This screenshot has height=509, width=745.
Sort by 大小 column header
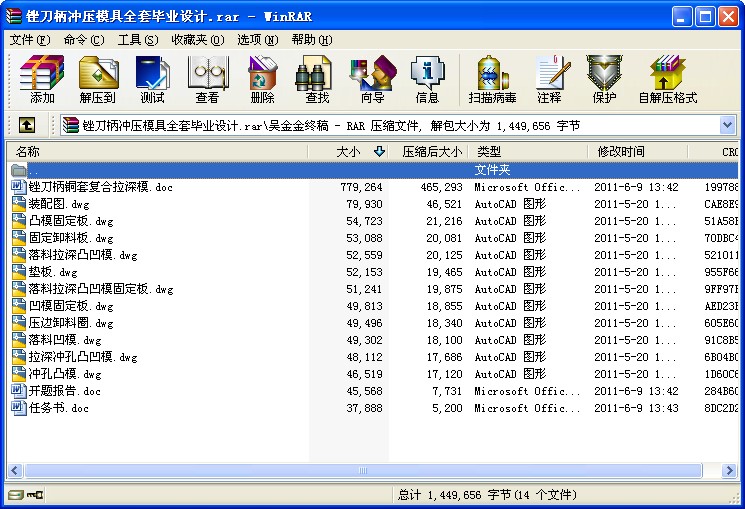pyautogui.click(x=348, y=152)
